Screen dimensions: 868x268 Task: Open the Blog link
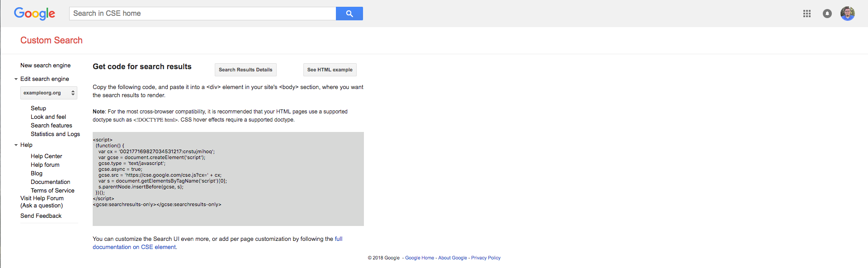pyautogui.click(x=37, y=174)
